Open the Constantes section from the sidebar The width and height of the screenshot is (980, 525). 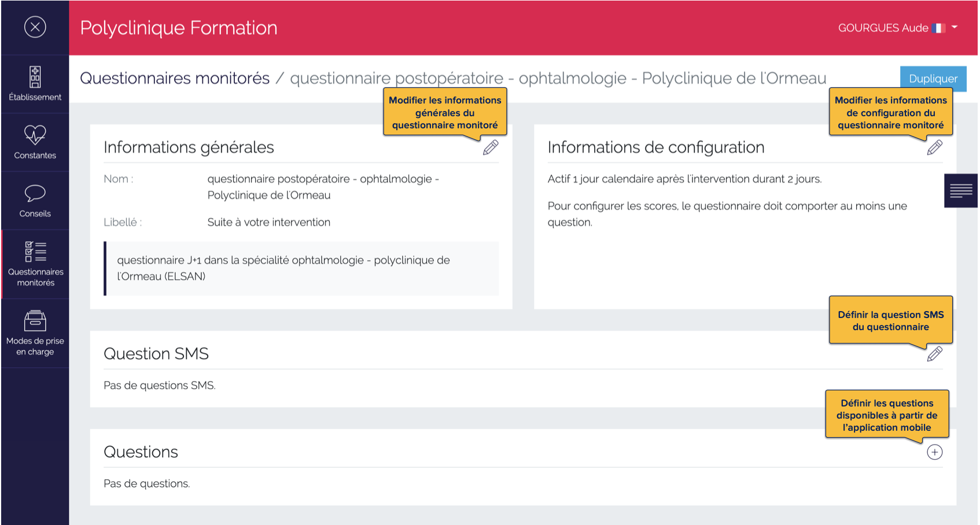(35, 142)
